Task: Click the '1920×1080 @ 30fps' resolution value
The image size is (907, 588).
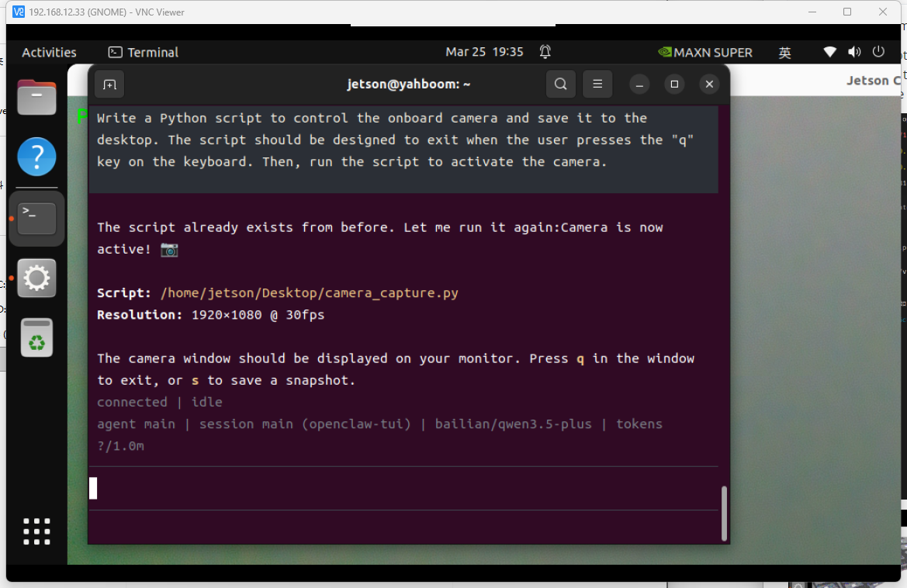Action: tap(258, 315)
